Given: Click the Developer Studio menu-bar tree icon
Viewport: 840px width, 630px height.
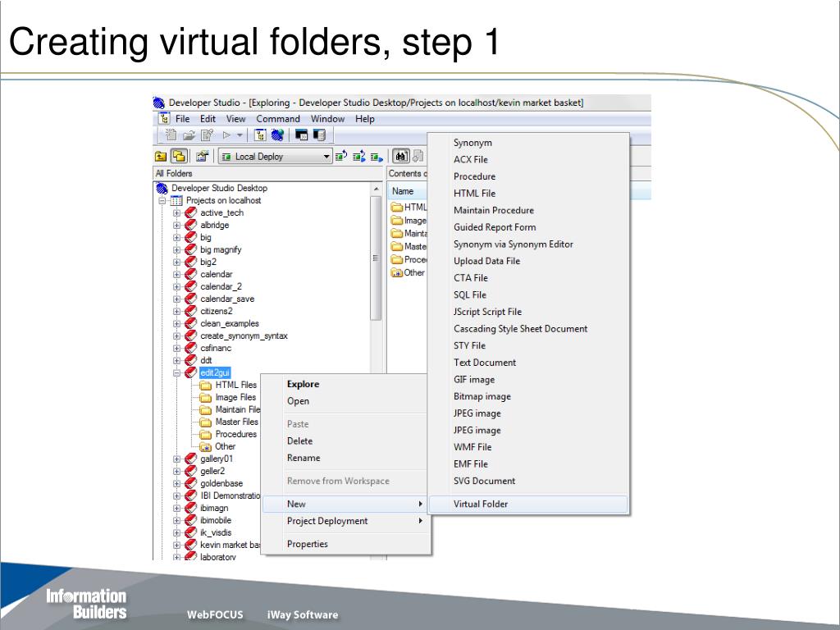Looking at the screenshot, I should tap(164, 118).
